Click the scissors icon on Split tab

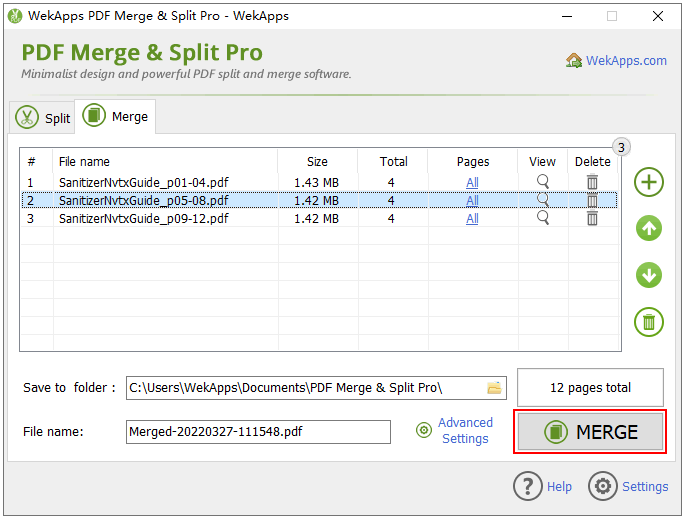pyautogui.click(x=27, y=118)
